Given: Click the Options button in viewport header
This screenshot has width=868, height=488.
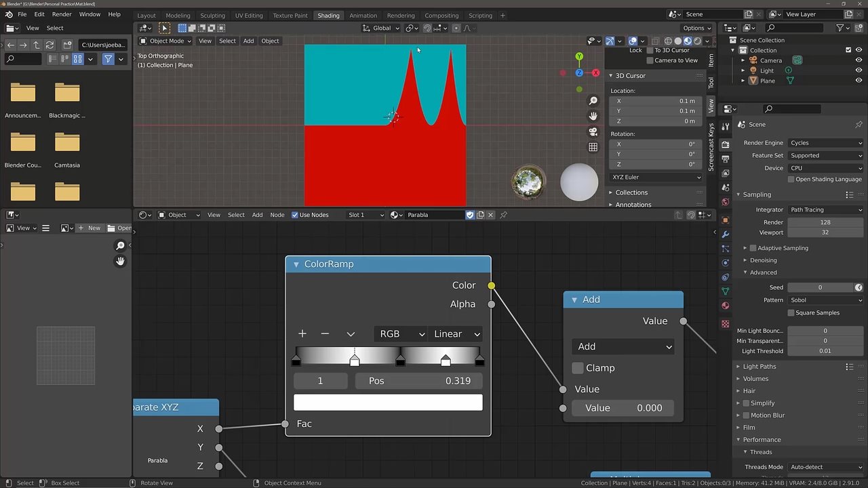Looking at the screenshot, I should coord(697,28).
